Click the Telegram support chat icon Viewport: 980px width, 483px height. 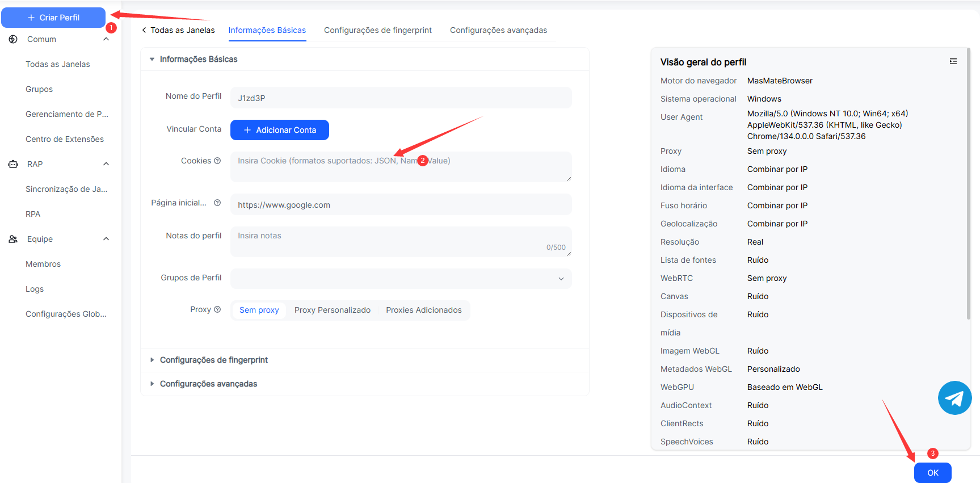[x=954, y=398]
